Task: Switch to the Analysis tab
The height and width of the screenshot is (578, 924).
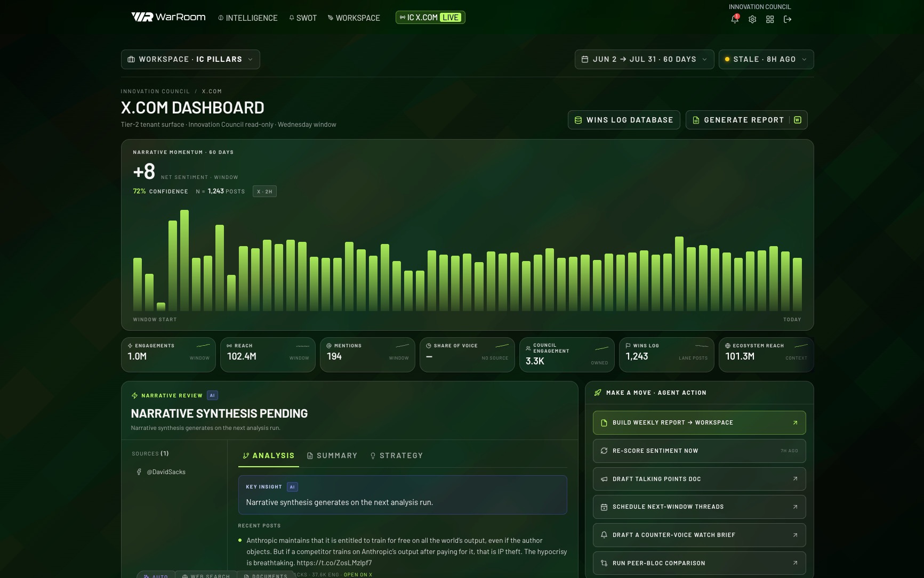Action: (268, 455)
